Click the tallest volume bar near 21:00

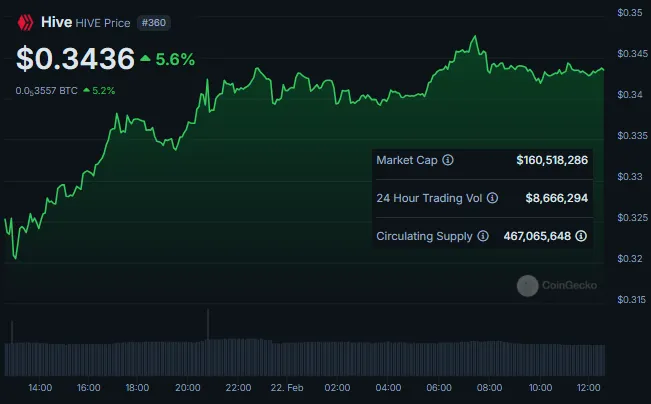point(208,342)
